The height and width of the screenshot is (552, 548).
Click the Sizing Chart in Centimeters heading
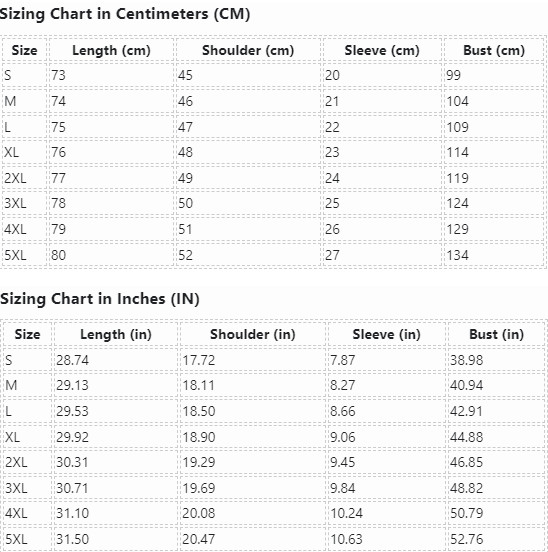(125, 14)
